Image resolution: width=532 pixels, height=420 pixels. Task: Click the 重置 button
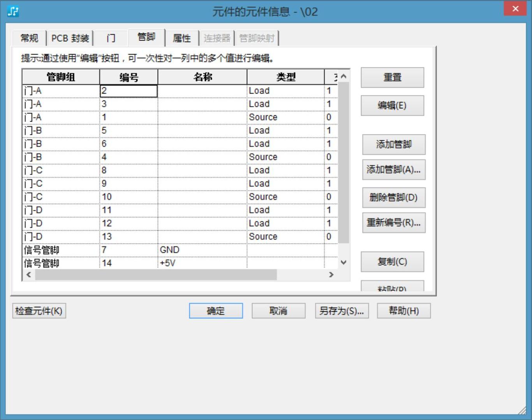[x=392, y=78]
